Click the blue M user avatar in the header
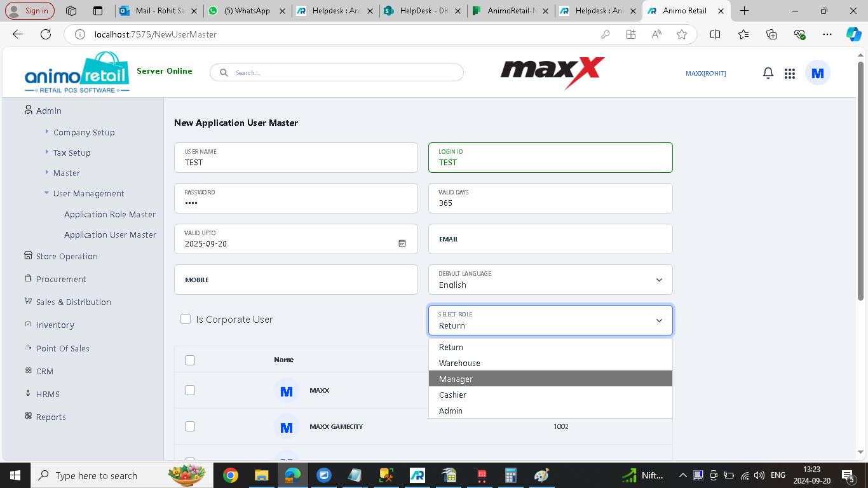The height and width of the screenshot is (488, 868). click(818, 73)
